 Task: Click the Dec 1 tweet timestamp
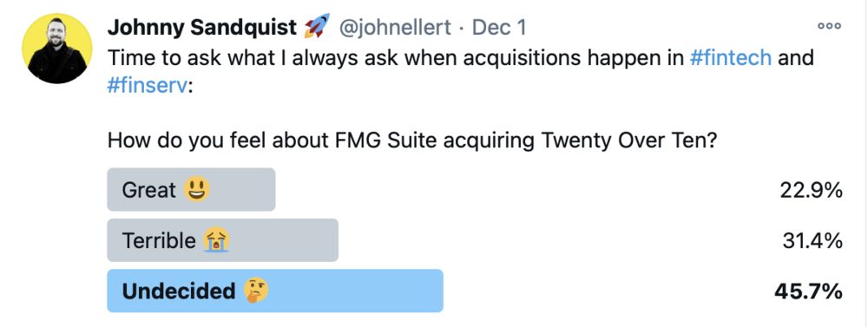point(499,27)
